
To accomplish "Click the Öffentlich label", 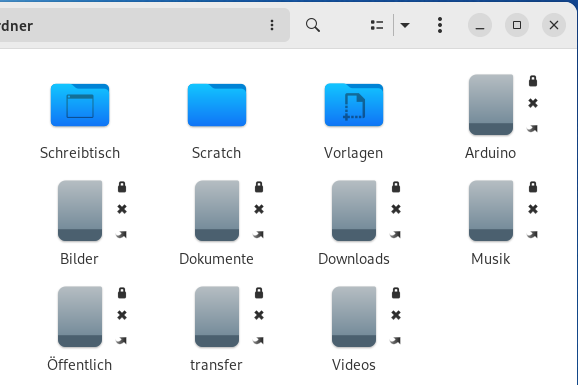I will [x=80, y=364].
